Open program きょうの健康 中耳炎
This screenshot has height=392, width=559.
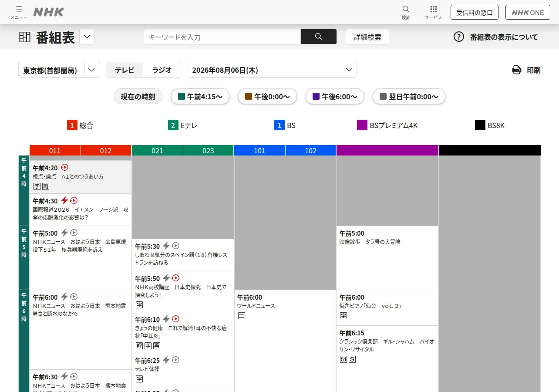point(183,332)
